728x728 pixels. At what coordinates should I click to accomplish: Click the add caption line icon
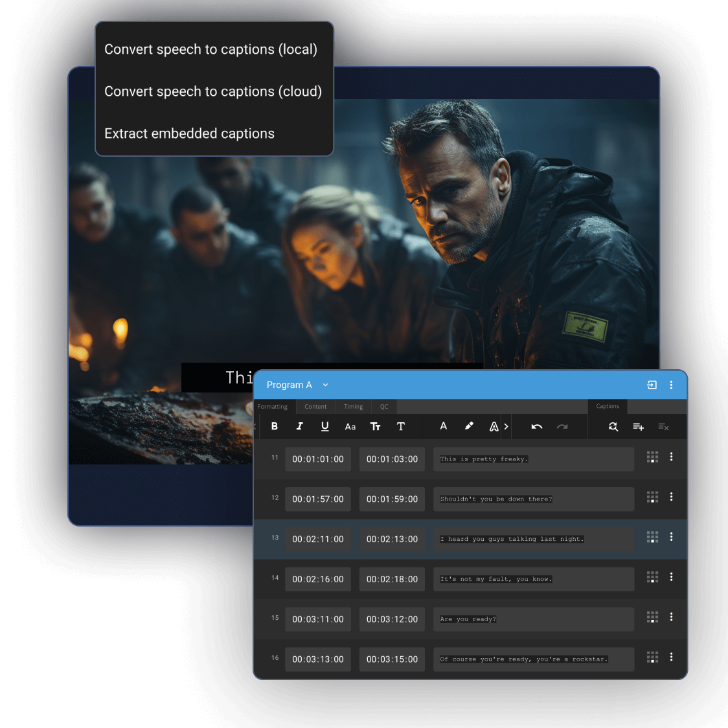click(x=639, y=426)
